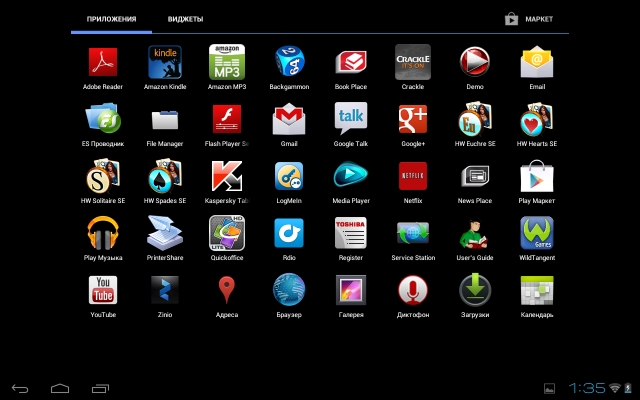This screenshot has width=640, height=400.
Task: Open the Диктофон voice recorder
Action: [413, 291]
